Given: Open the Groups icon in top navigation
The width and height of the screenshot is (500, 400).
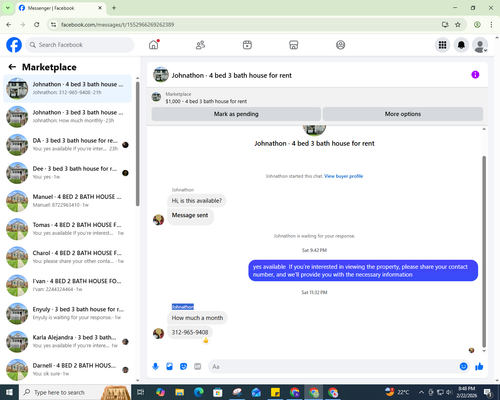Looking at the screenshot, I should 340,45.
